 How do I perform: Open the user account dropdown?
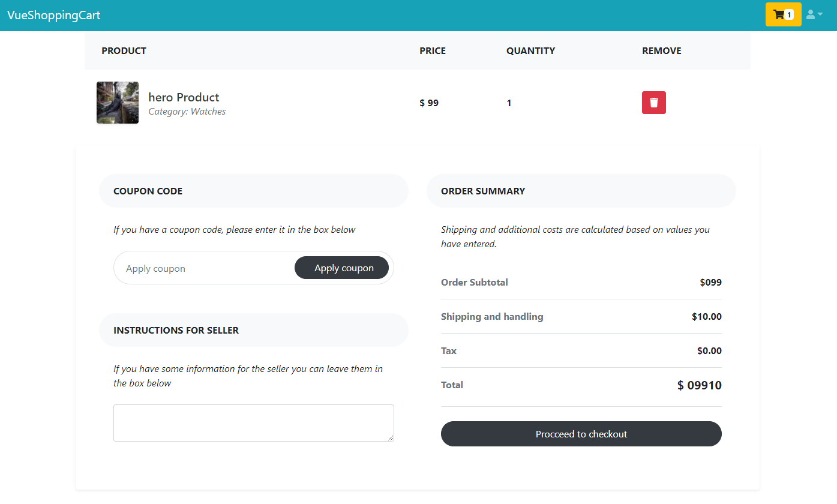click(814, 14)
